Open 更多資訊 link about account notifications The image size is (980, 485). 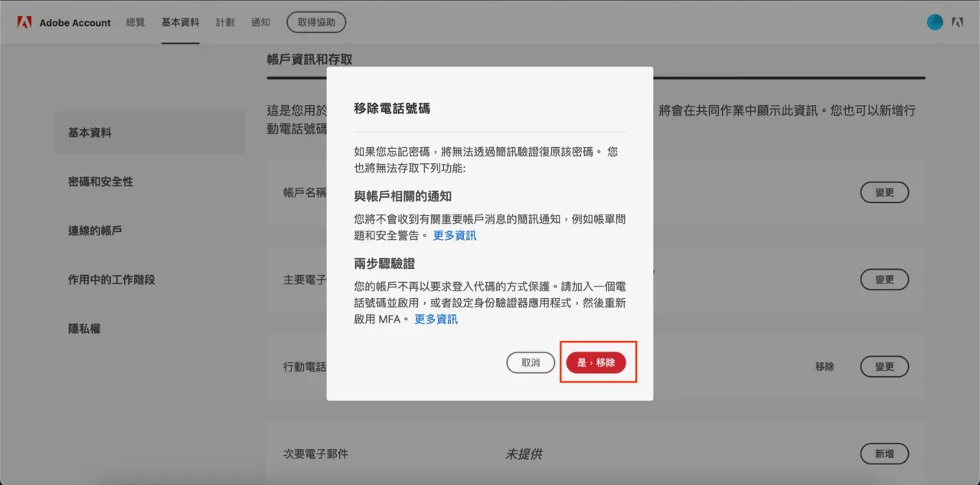tap(455, 235)
